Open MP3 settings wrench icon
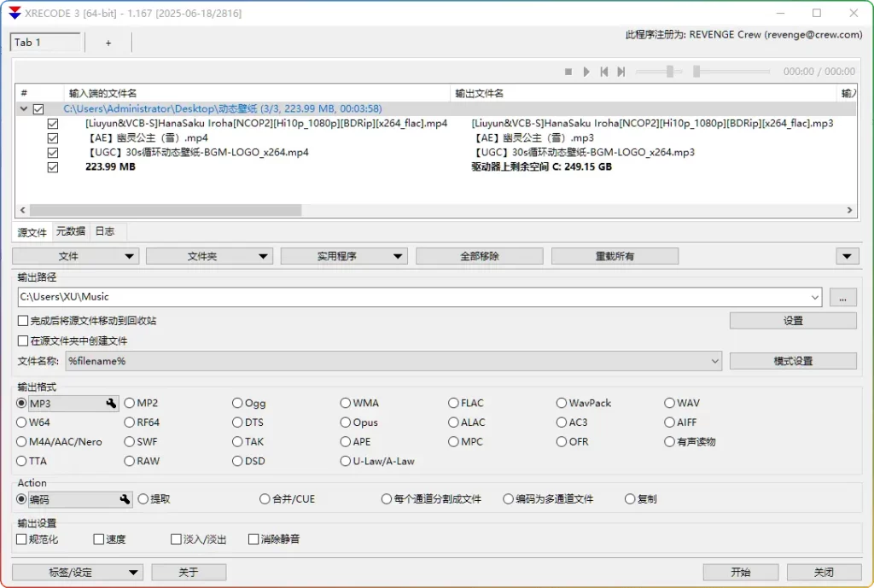 [111, 403]
